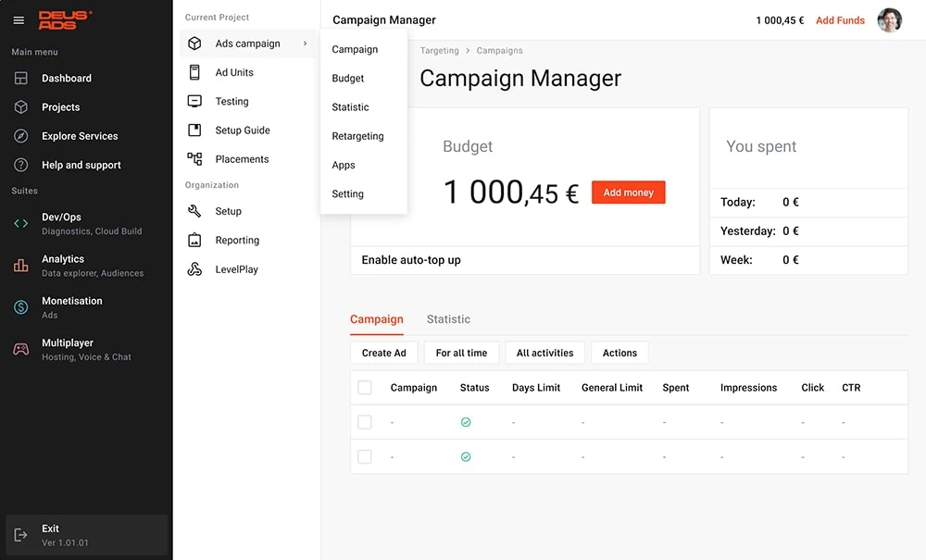Click the Status column header
Screen dimensions: 926x560
[x=474, y=388]
